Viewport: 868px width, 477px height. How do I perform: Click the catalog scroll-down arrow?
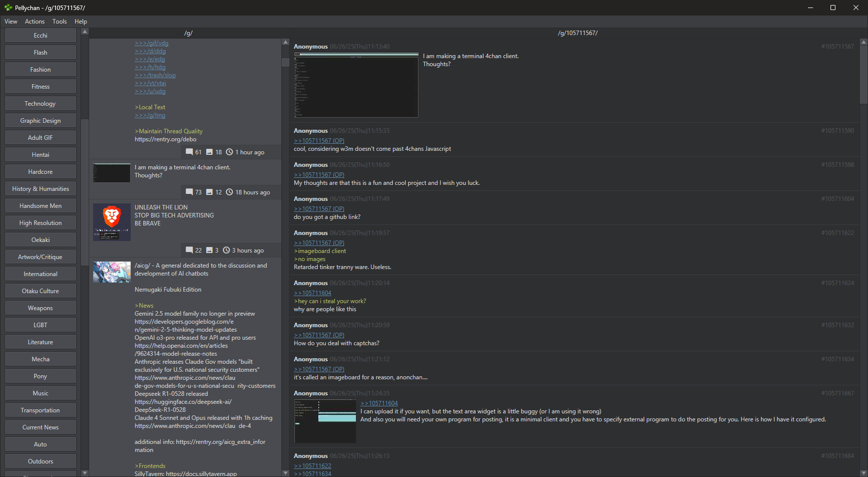285,472
